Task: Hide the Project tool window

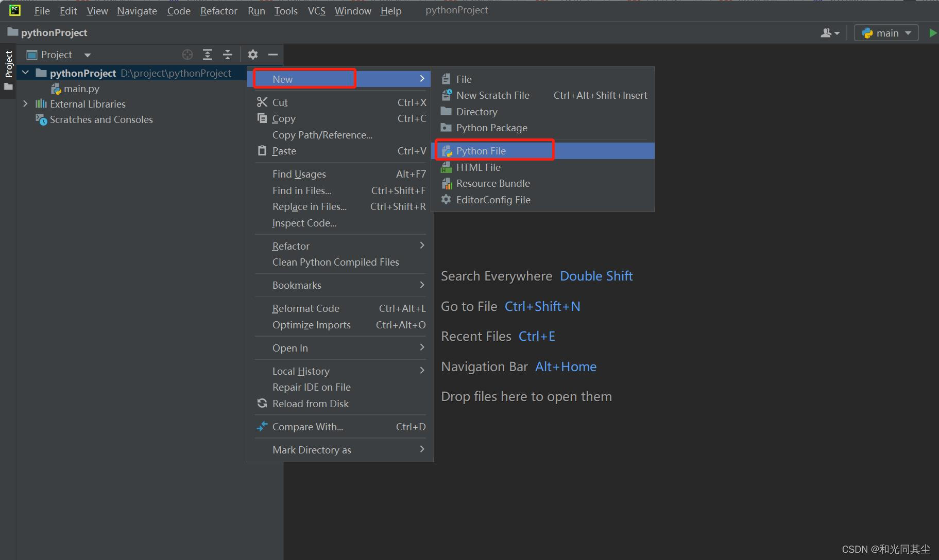Action: [272, 55]
